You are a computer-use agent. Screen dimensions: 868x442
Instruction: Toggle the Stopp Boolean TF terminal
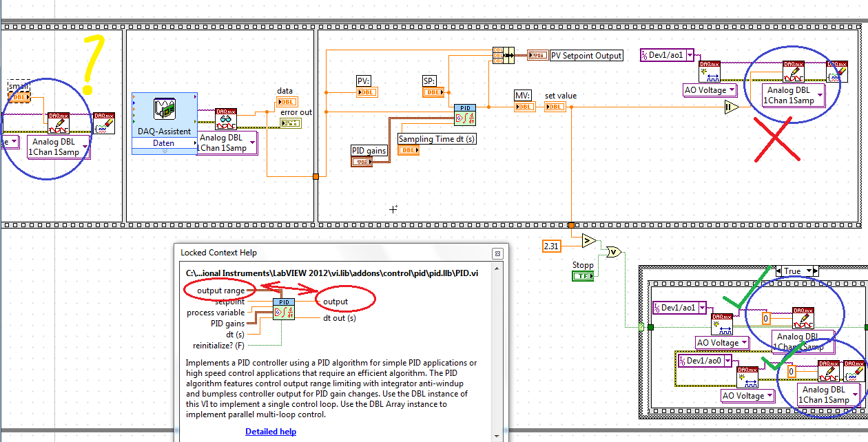coord(583,276)
